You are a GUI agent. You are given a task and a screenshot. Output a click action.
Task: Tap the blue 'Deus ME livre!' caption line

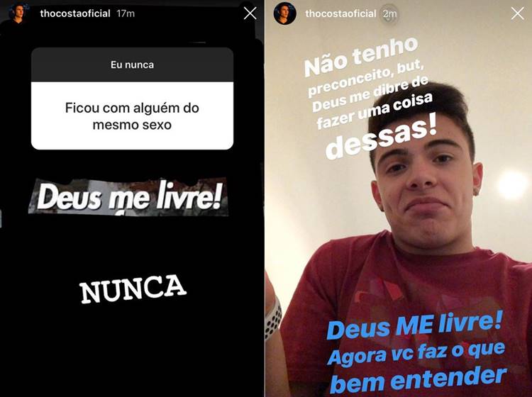coord(414,326)
